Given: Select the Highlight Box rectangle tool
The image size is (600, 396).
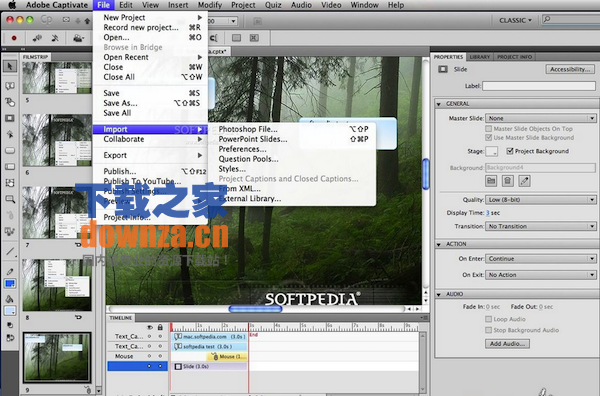Looking at the screenshot, I should click(x=10, y=118).
